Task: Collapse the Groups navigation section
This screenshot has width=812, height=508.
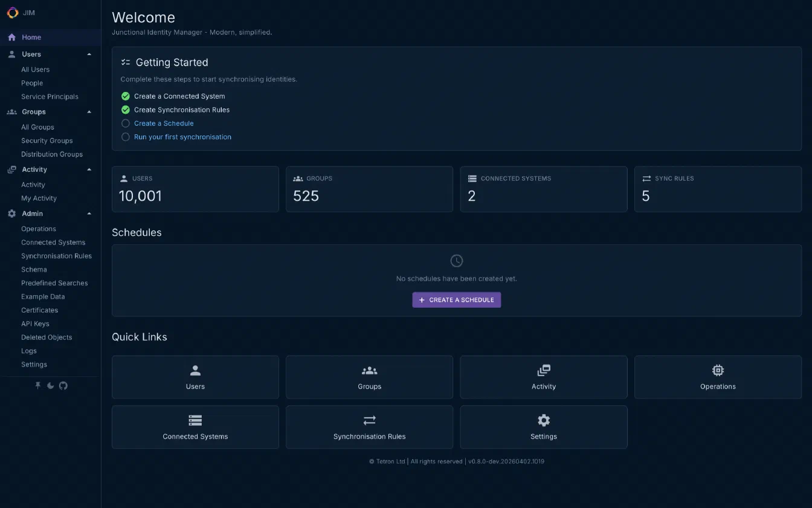Action: point(89,111)
